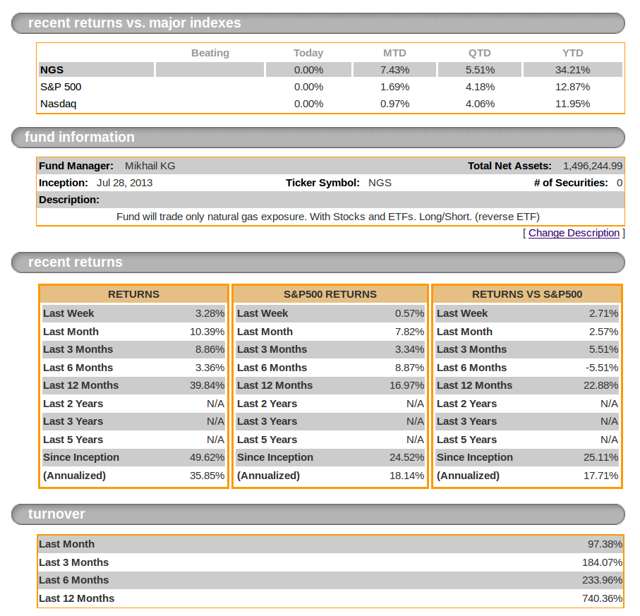Click Returns vs S&P500 Last 6 Months -5.51%
640x616 pixels.
click(x=602, y=368)
